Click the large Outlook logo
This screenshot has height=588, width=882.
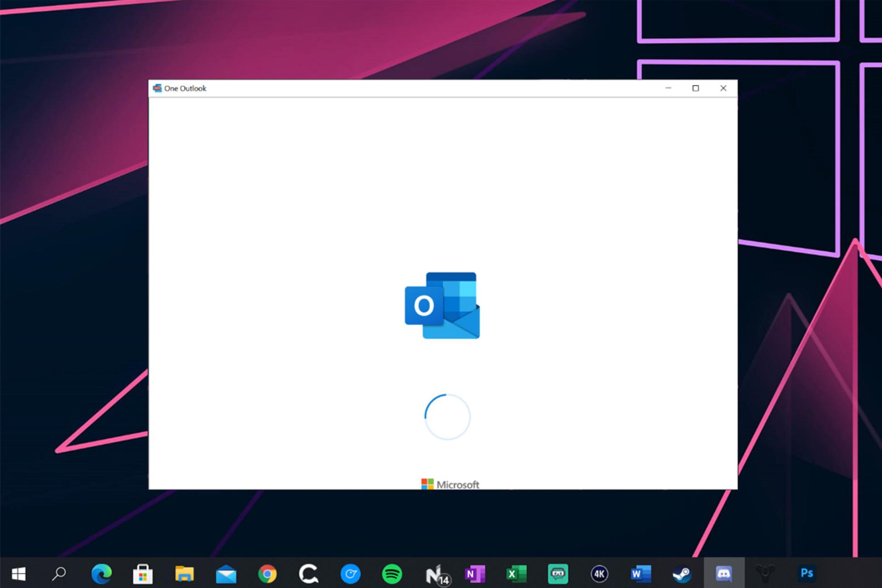pos(442,305)
